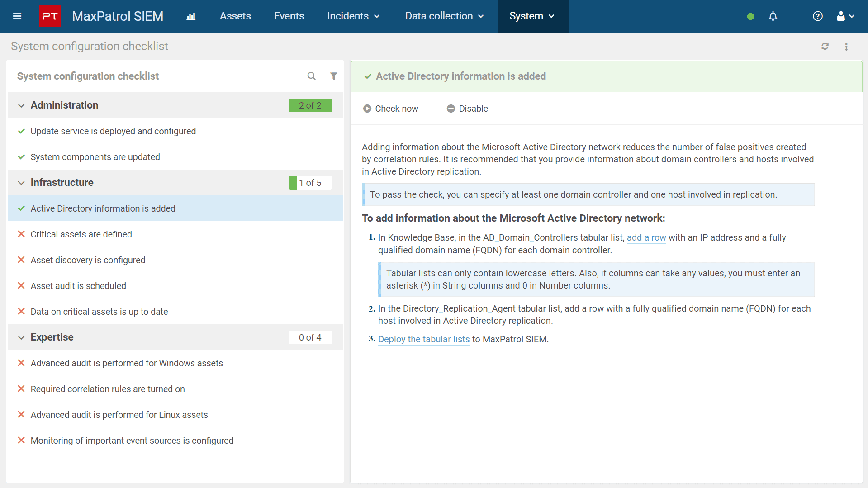Open the user account menu
This screenshot has height=488, width=868.
point(845,16)
